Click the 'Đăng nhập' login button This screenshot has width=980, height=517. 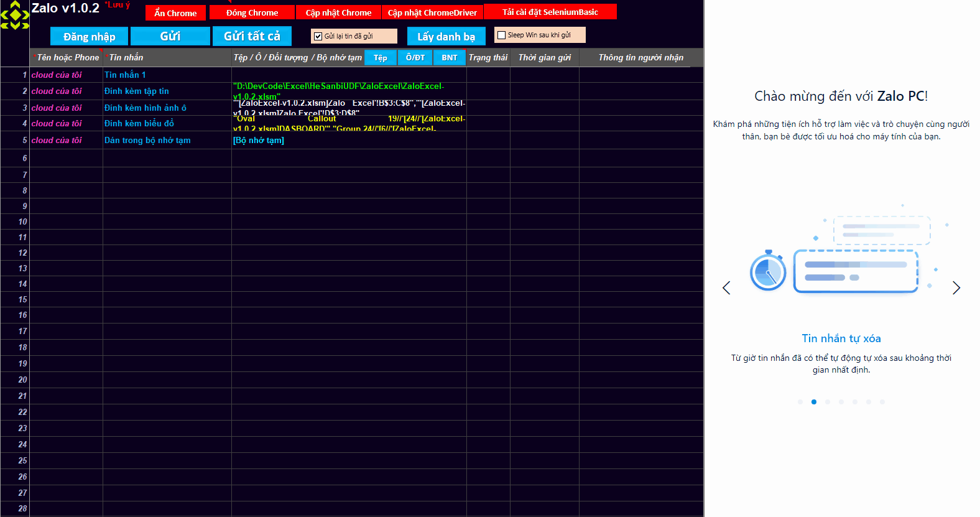coord(89,37)
